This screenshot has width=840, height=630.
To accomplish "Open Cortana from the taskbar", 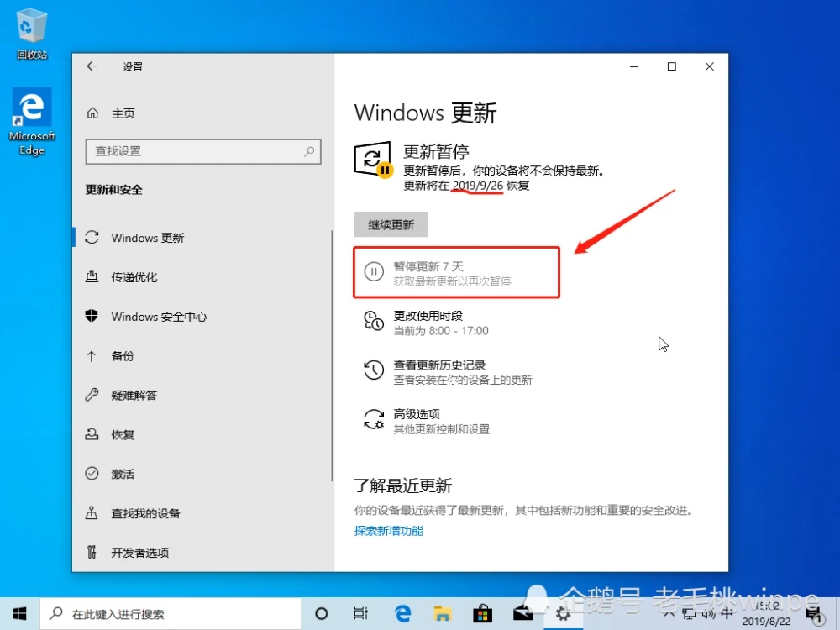I will [x=322, y=614].
